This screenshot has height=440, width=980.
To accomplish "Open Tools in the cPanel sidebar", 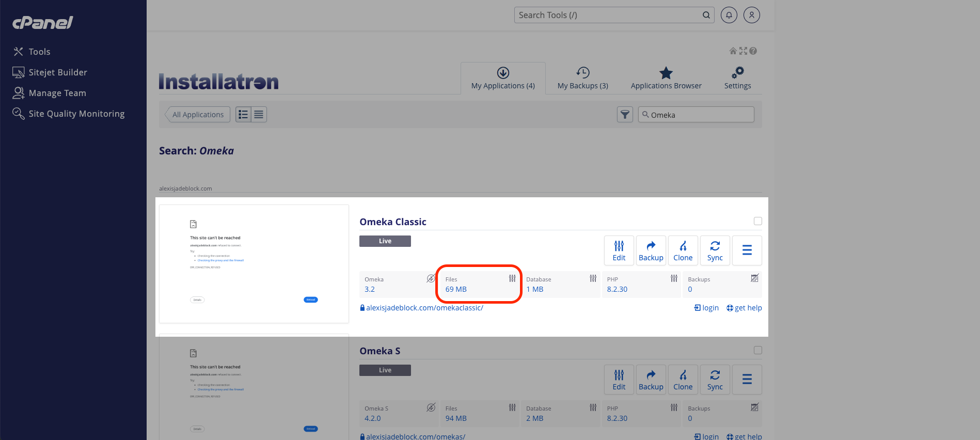I will [x=31, y=52].
